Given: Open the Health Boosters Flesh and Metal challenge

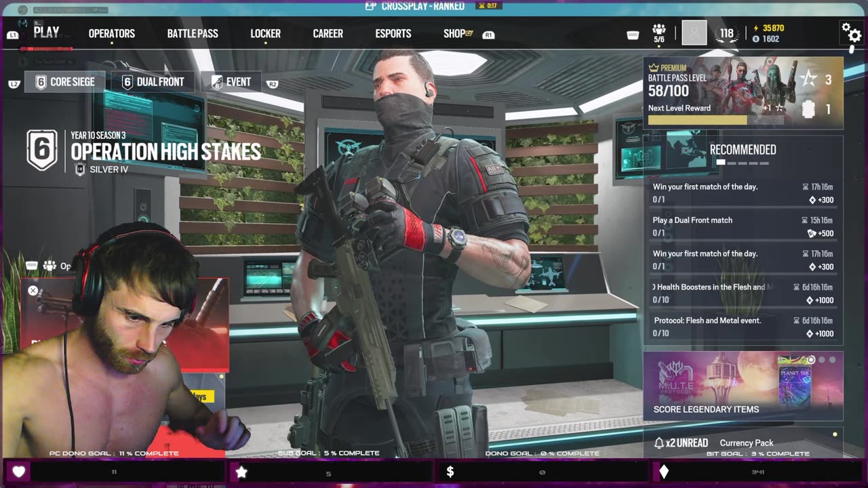Looking at the screenshot, I should [x=743, y=293].
